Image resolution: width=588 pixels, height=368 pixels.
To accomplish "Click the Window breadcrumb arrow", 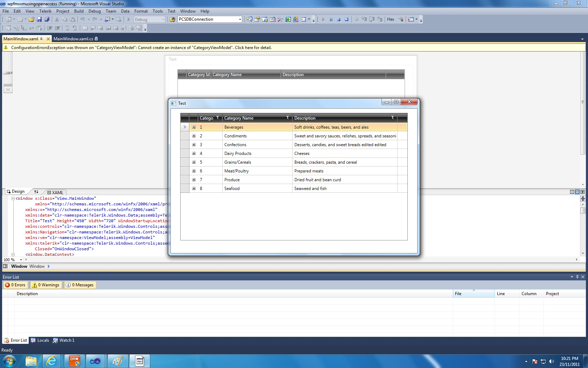I will coord(49,266).
